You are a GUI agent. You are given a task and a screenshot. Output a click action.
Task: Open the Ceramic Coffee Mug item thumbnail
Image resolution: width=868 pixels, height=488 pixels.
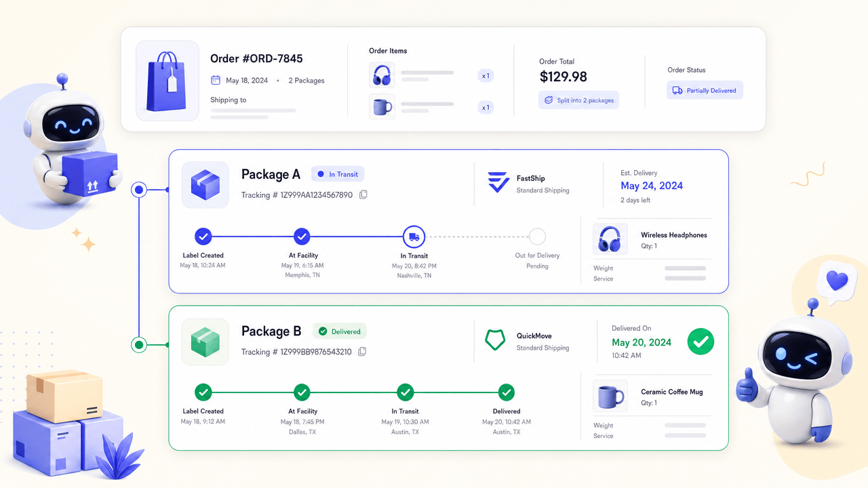tap(610, 396)
